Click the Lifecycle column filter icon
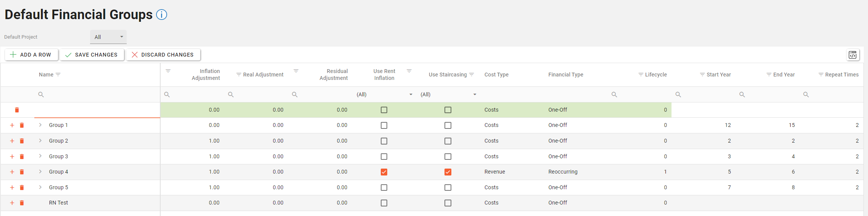 (641, 75)
